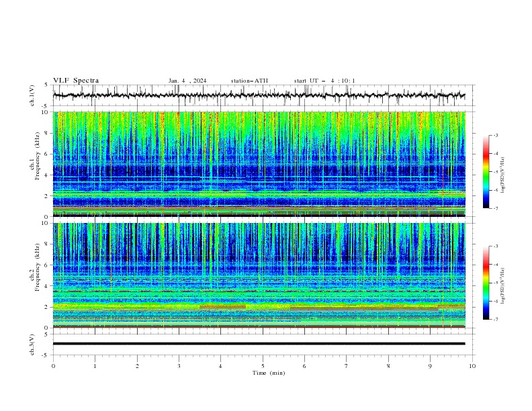Click the "ch.2 Frequency (kHz)" axis label
The width and height of the screenshot is (532, 411).
tap(35, 267)
